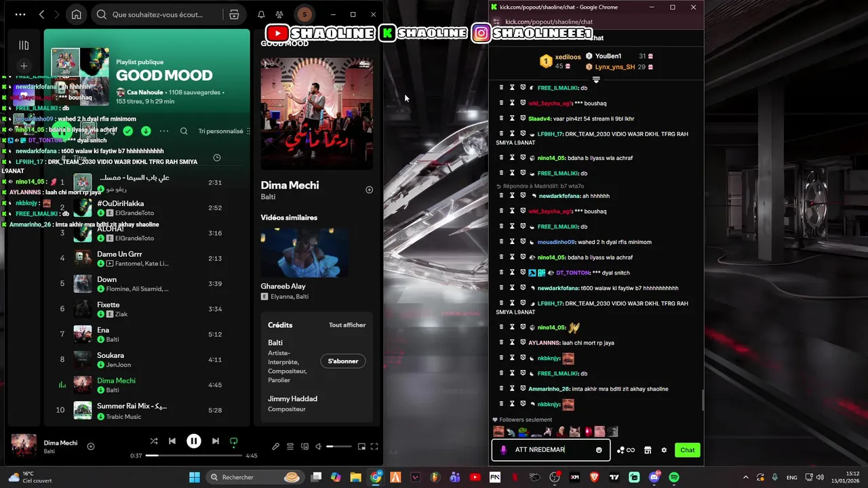Open Spotify browse icon in search bar

(x=234, y=14)
